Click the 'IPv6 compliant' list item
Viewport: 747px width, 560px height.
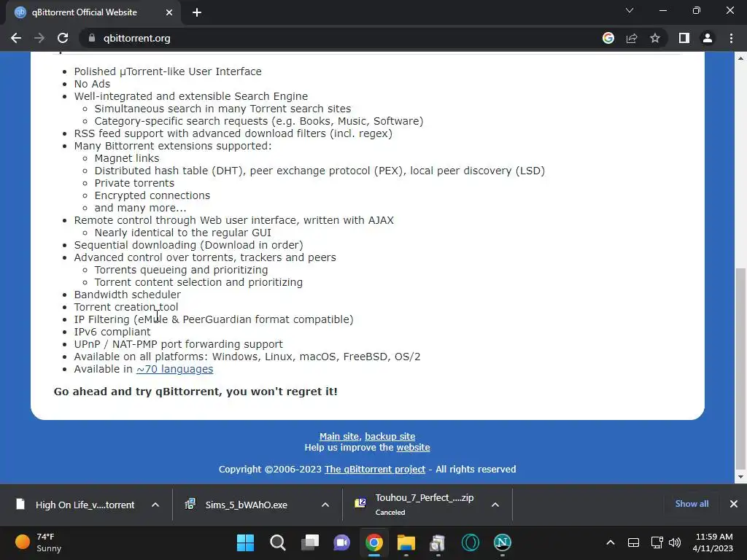pyautogui.click(x=112, y=332)
